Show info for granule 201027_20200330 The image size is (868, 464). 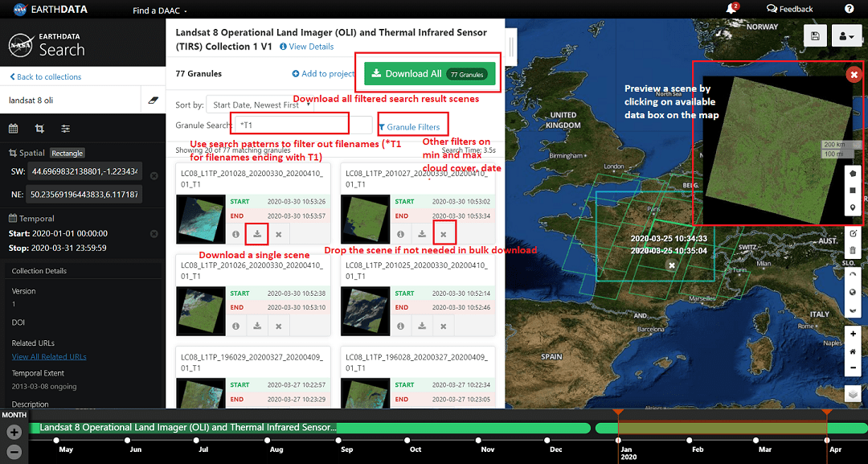(401, 234)
